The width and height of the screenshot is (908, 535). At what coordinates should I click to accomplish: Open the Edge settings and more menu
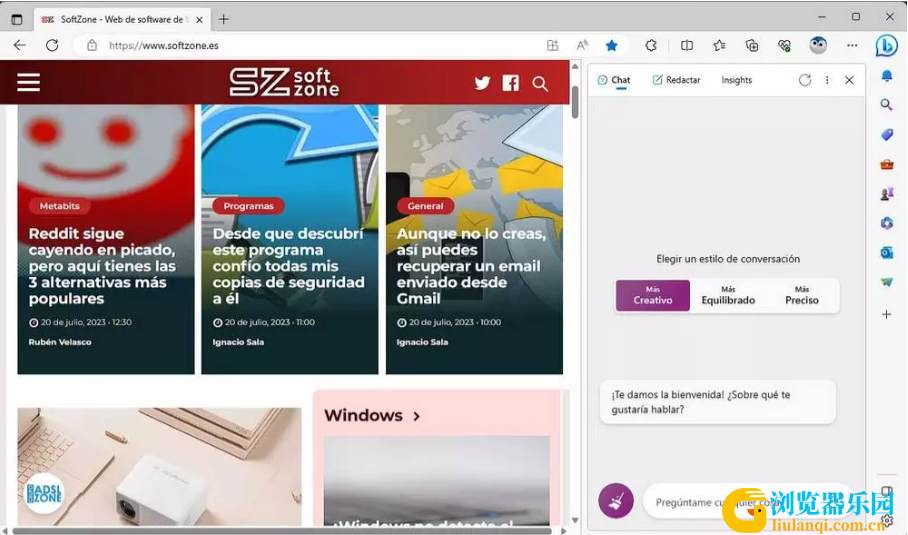852,45
